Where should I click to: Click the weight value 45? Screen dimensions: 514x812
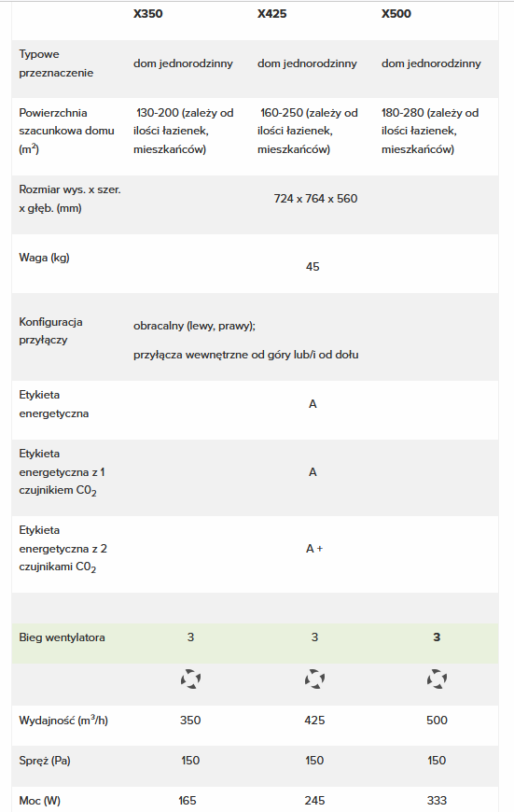pos(313,267)
